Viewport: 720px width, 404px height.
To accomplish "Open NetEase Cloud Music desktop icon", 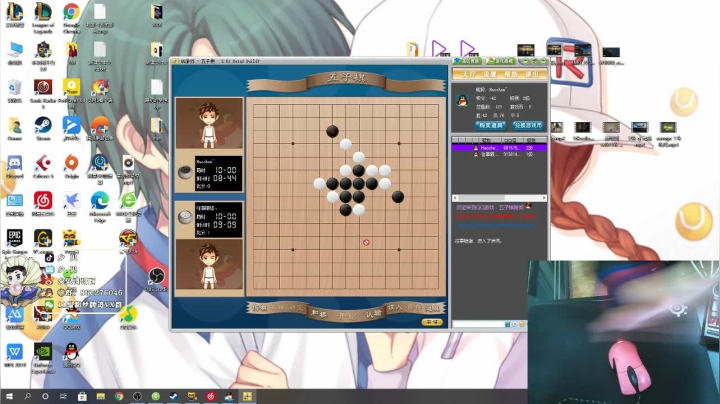I will click(x=43, y=202).
